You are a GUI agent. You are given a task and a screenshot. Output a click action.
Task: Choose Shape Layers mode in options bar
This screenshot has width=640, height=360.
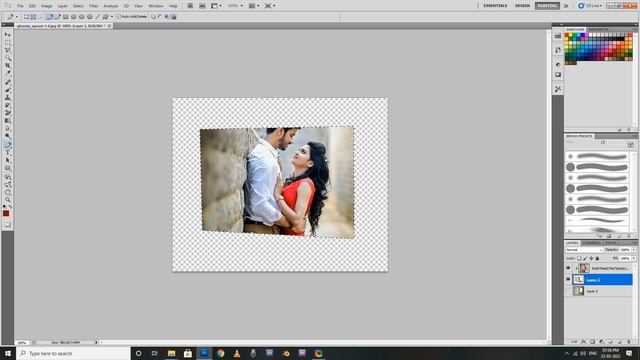click(26, 17)
